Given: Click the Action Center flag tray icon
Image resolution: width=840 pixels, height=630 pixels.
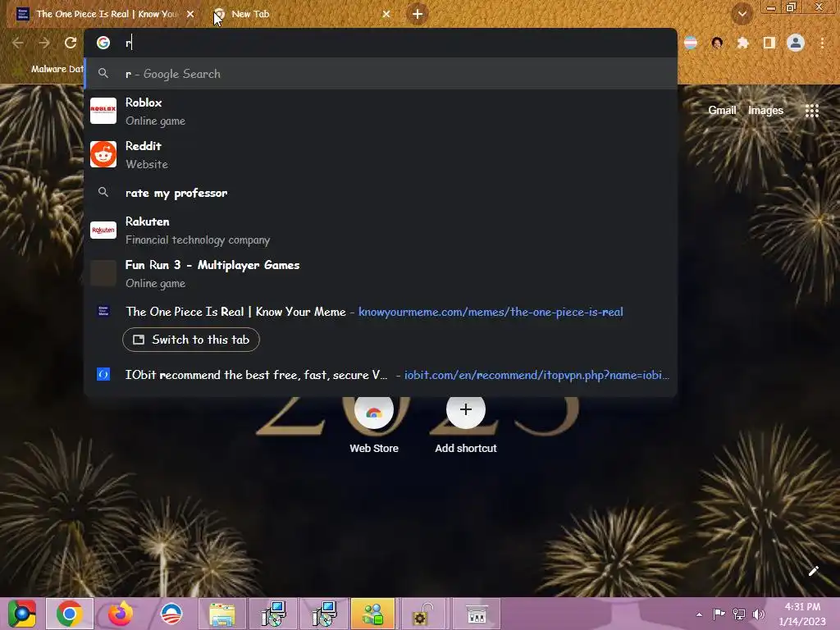Looking at the screenshot, I should 719,614.
